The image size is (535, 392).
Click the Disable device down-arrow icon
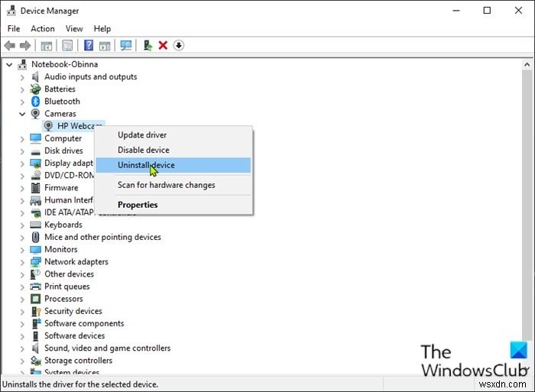click(179, 45)
